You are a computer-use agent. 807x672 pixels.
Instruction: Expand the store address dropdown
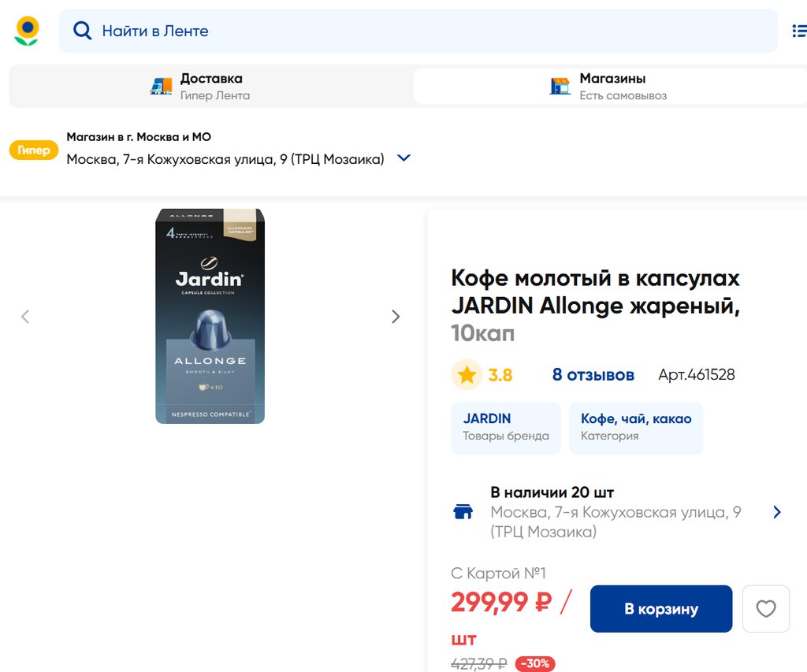pos(403,158)
